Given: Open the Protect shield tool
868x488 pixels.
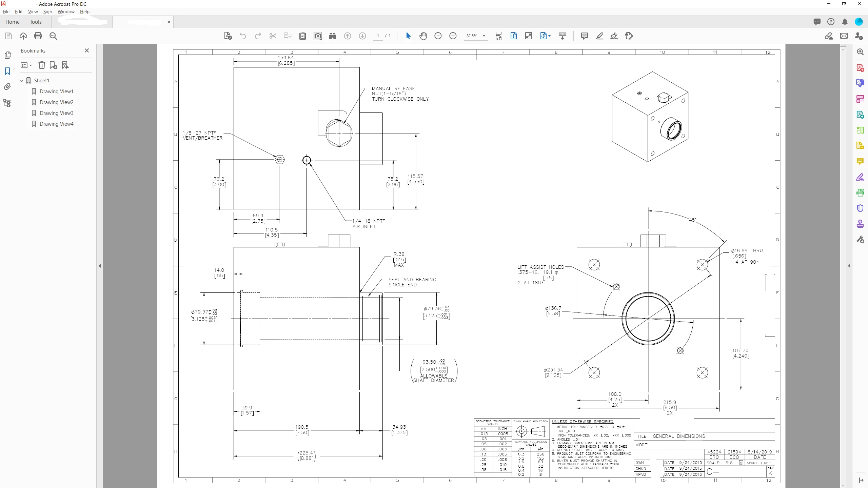Looking at the screenshot, I should click(x=860, y=208).
